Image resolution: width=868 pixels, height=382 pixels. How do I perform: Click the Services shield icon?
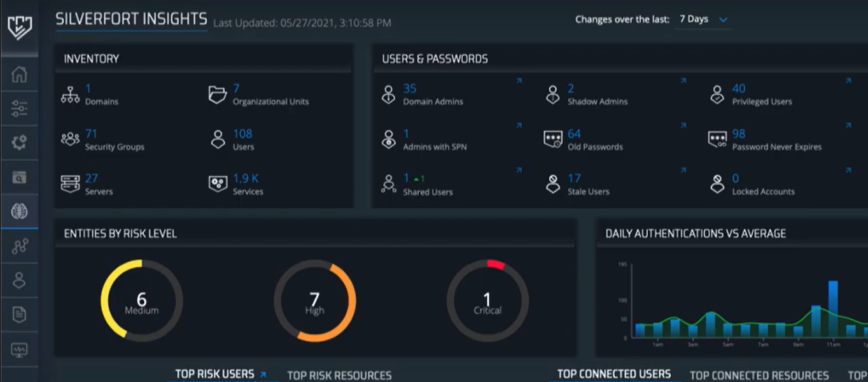218,184
